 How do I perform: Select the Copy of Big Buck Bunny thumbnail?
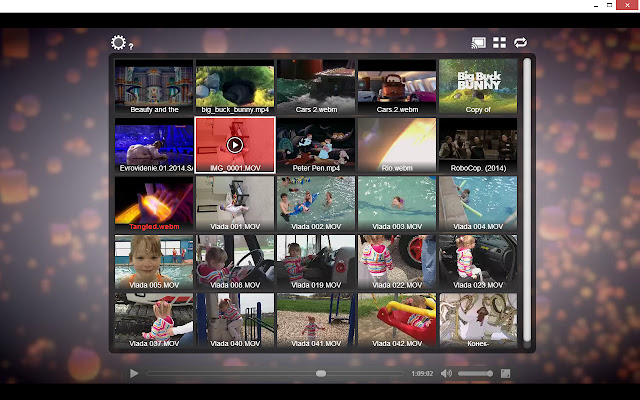pyautogui.click(x=478, y=87)
